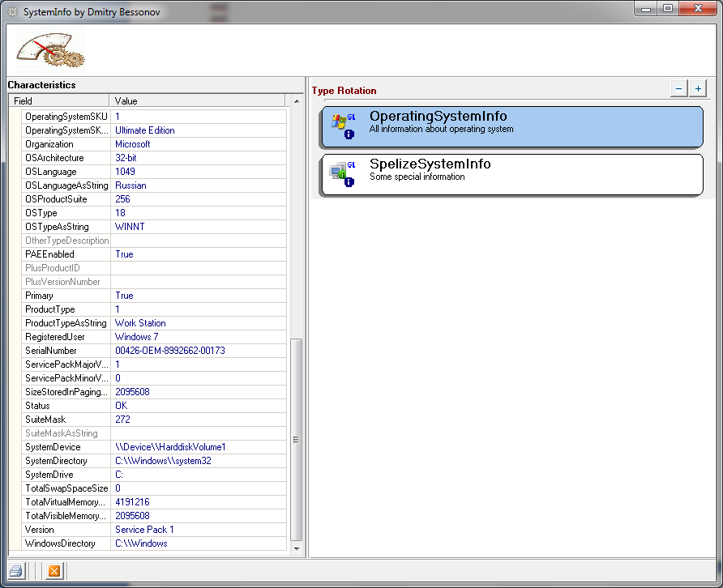Click the 1049 OSLanguage value
Viewport: 723px width, 588px height.
point(125,172)
